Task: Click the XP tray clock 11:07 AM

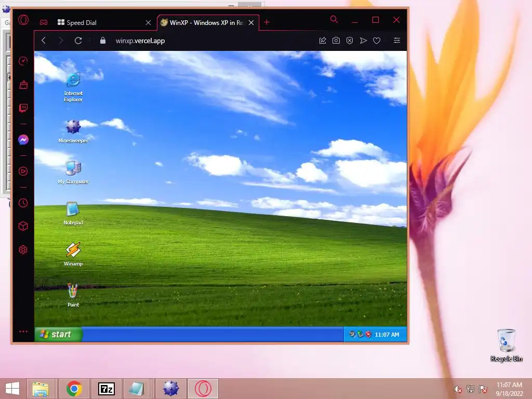Action: [x=387, y=335]
